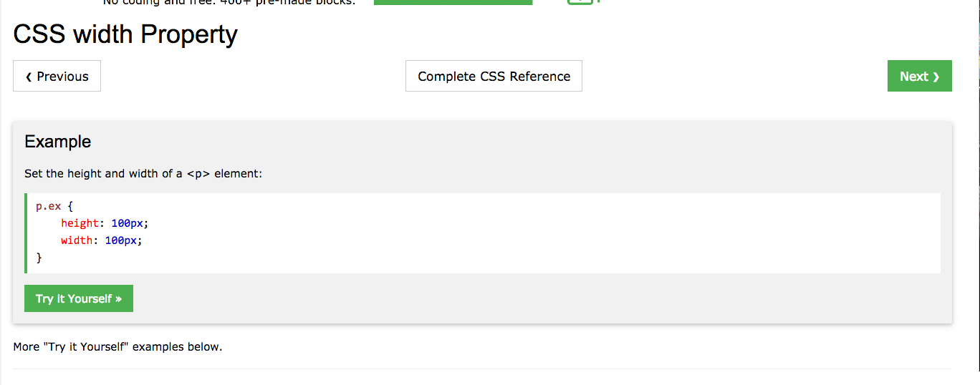Click the green Next button

pos(919,77)
